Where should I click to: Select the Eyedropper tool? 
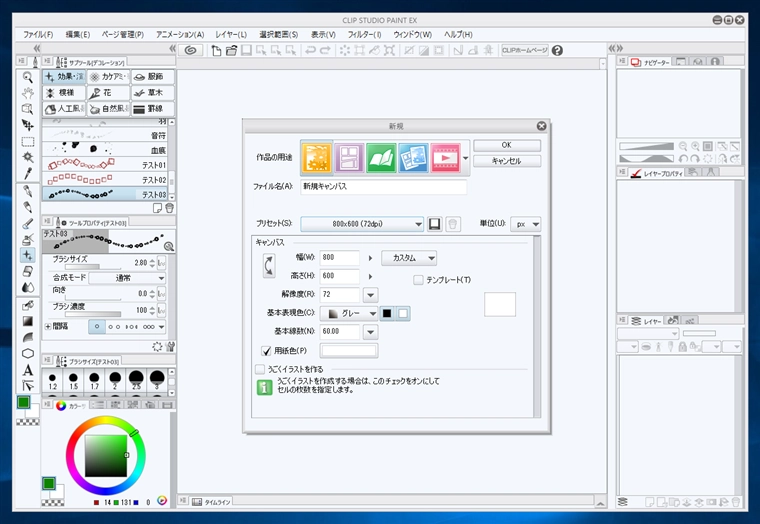[x=28, y=173]
